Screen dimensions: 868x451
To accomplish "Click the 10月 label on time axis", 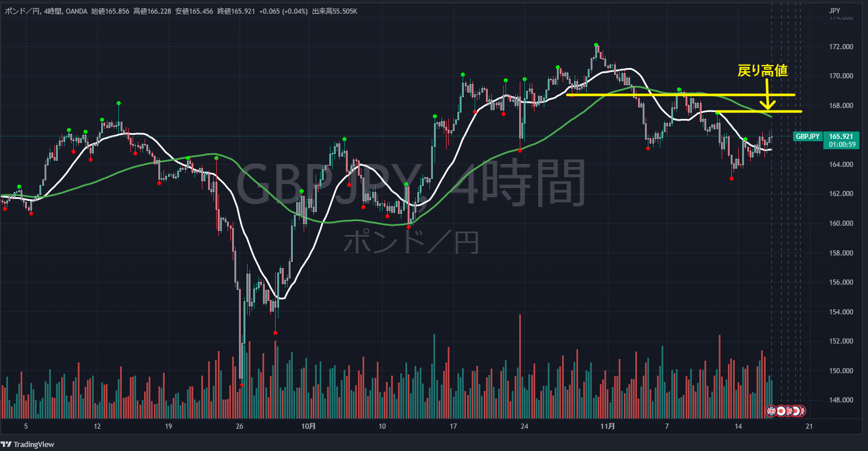I will click(308, 426).
